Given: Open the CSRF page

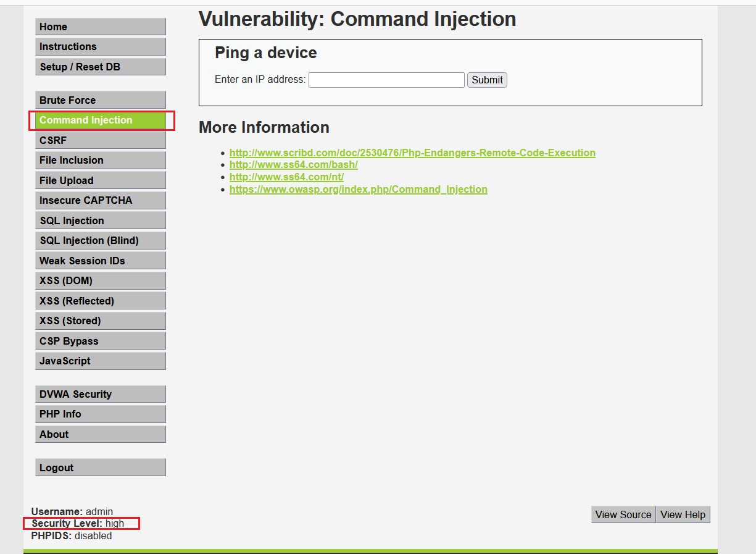Looking at the screenshot, I should [x=100, y=140].
